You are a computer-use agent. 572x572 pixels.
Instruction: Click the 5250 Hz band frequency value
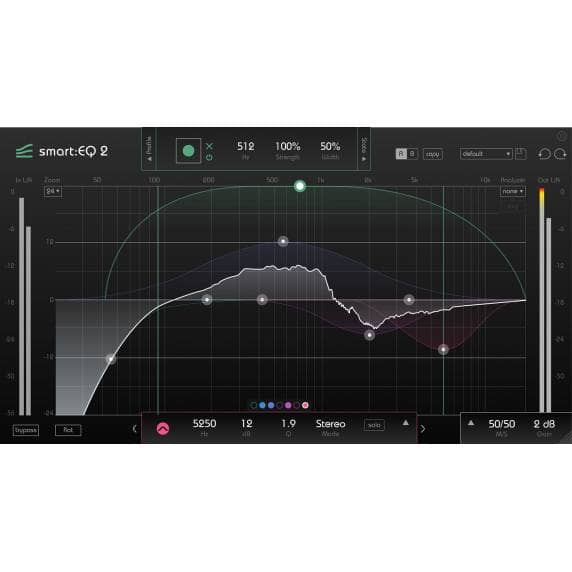pyautogui.click(x=204, y=424)
